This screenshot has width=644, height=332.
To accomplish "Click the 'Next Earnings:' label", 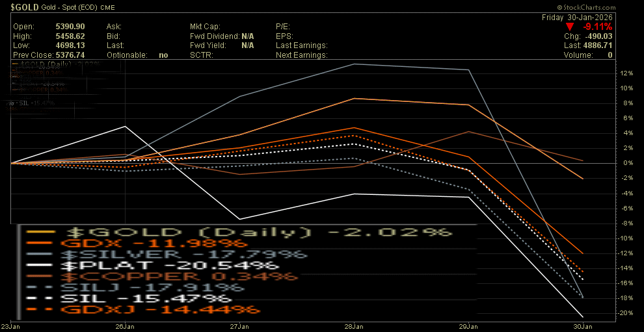I will [x=301, y=55].
